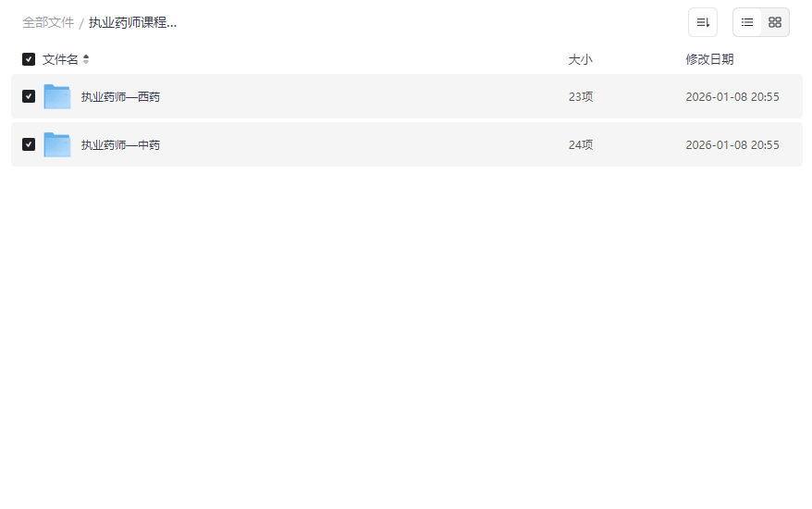This screenshot has height=509, width=812.
Task: Open the 执业药师—西药 folder name
Action: coord(120,96)
